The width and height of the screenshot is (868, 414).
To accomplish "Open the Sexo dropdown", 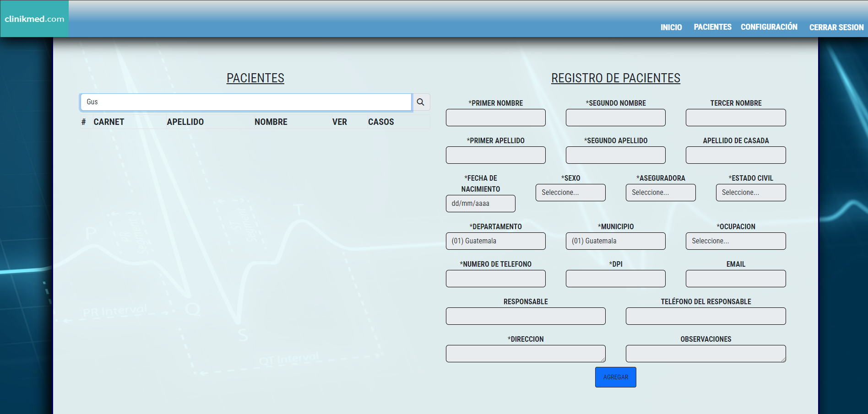I will point(570,193).
